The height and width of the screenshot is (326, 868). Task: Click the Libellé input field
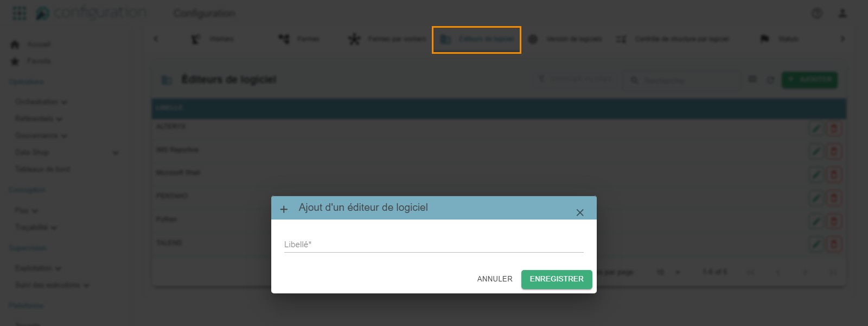click(433, 244)
